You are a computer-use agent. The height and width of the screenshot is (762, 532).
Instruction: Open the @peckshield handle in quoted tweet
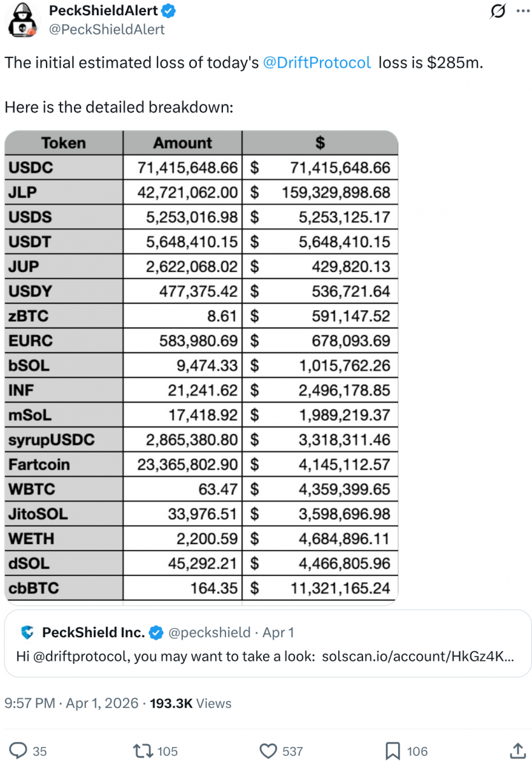(210, 633)
